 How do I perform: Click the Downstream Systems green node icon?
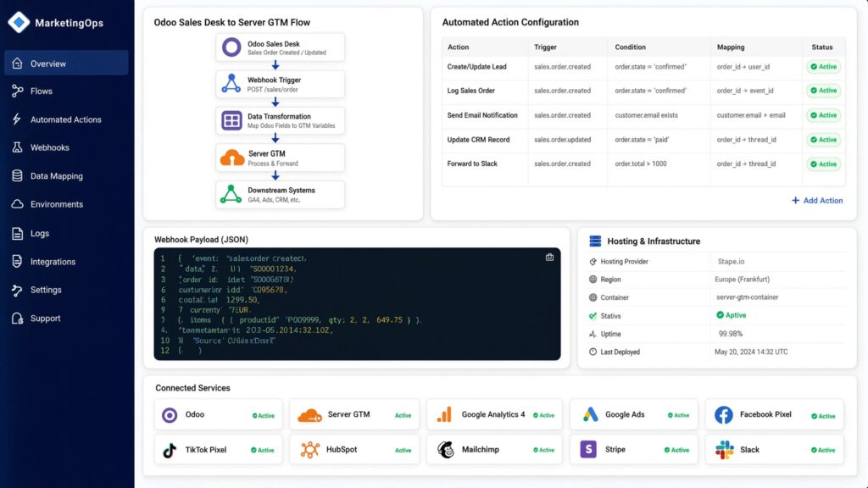click(231, 194)
